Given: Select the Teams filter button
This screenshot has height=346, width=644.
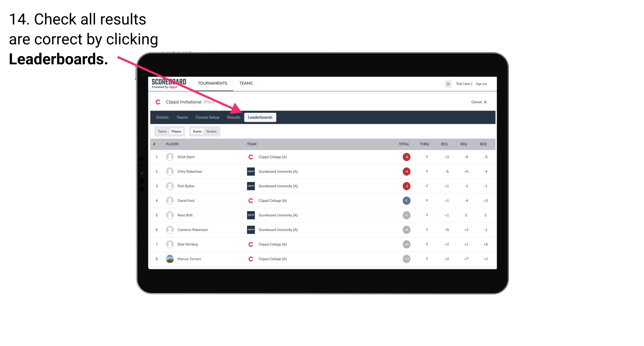Looking at the screenshot, I should 162,131.
